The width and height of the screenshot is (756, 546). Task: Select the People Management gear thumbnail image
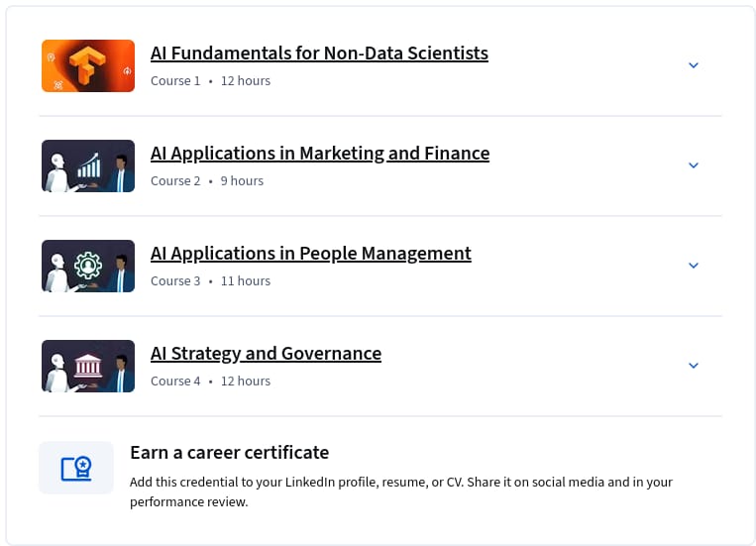88,266
